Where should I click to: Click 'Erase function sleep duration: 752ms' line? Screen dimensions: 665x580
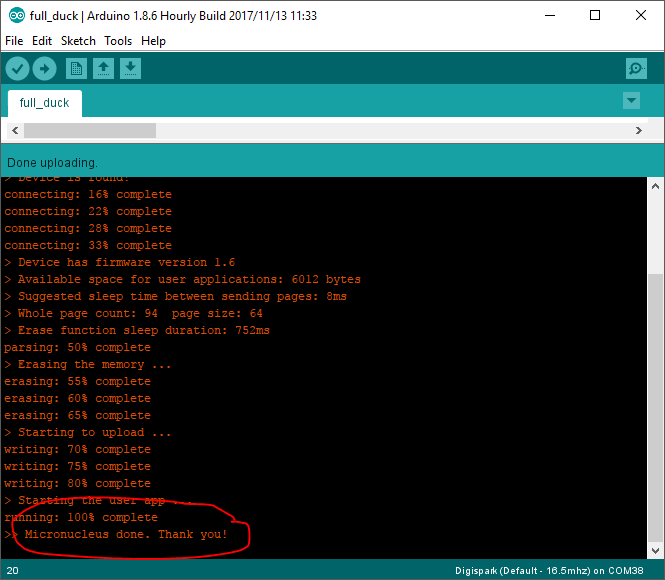pos(137,330)
